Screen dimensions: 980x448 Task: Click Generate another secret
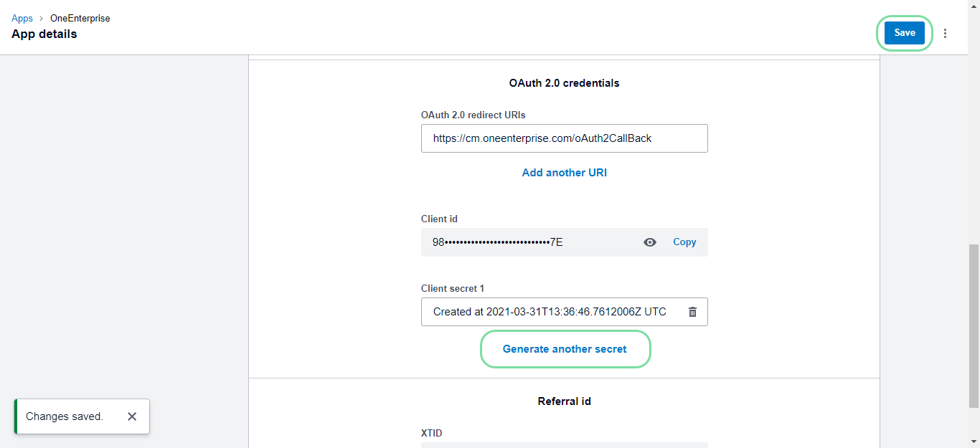tap(565, 349)
